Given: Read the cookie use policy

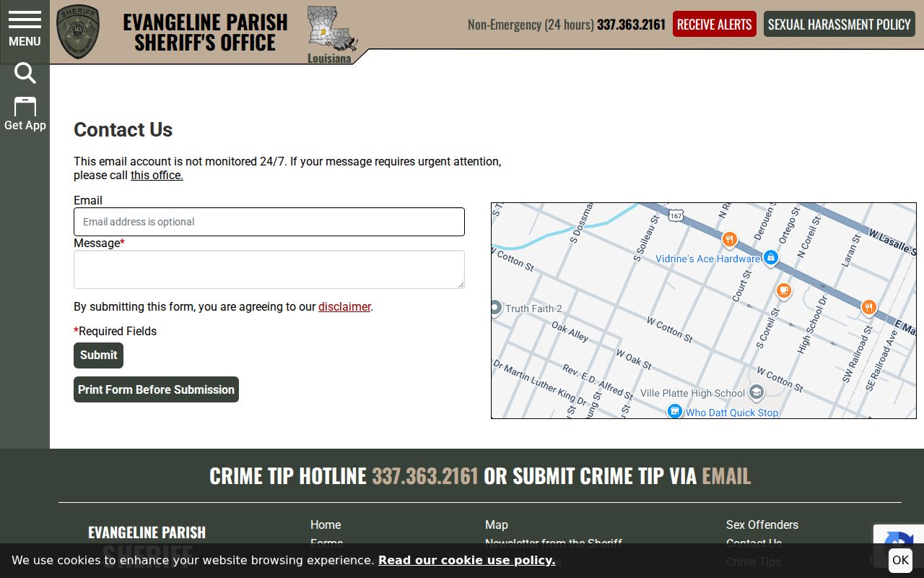Looking at the screenshot, I should [467, 561].
